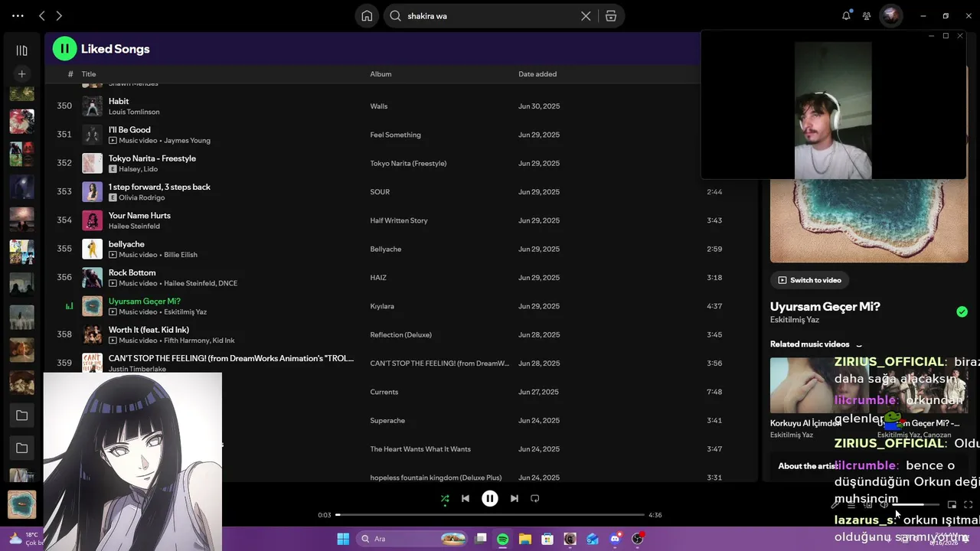This screenshot has height=551, width=980.
Task: Open artist Jaymes Young
Action: pyautogui.click(x=187, y=141)
